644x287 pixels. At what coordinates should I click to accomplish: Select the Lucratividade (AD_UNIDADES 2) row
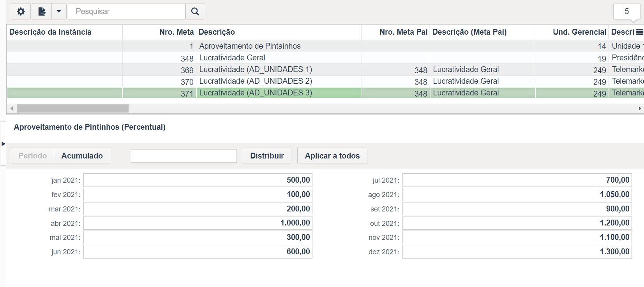point(325,81)
